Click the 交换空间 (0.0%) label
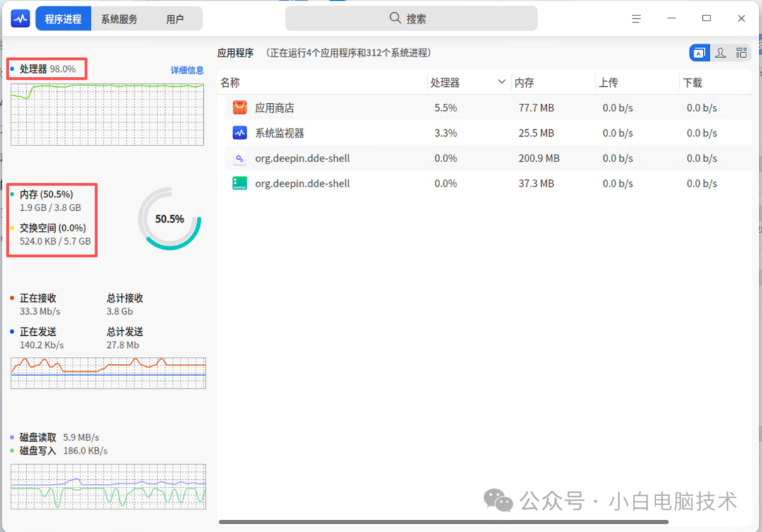Screen dimensions: 762x532 click(x=52, y=228)
